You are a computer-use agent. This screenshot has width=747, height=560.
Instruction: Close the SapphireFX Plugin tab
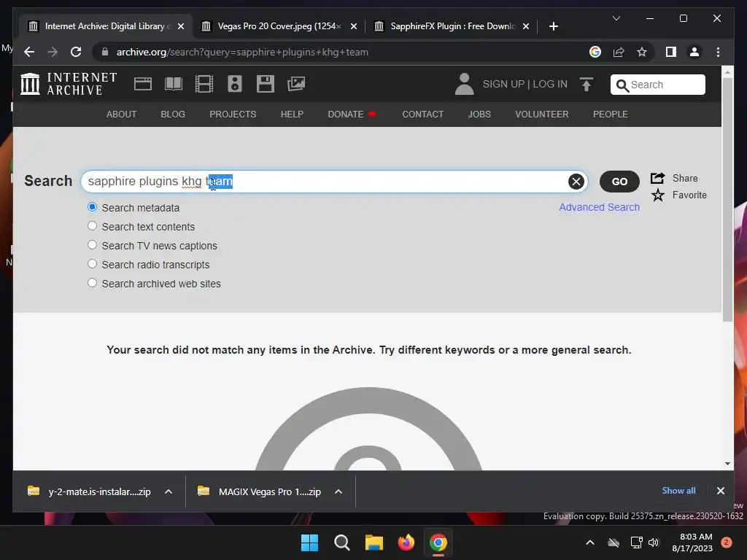(x=525, y=26)
